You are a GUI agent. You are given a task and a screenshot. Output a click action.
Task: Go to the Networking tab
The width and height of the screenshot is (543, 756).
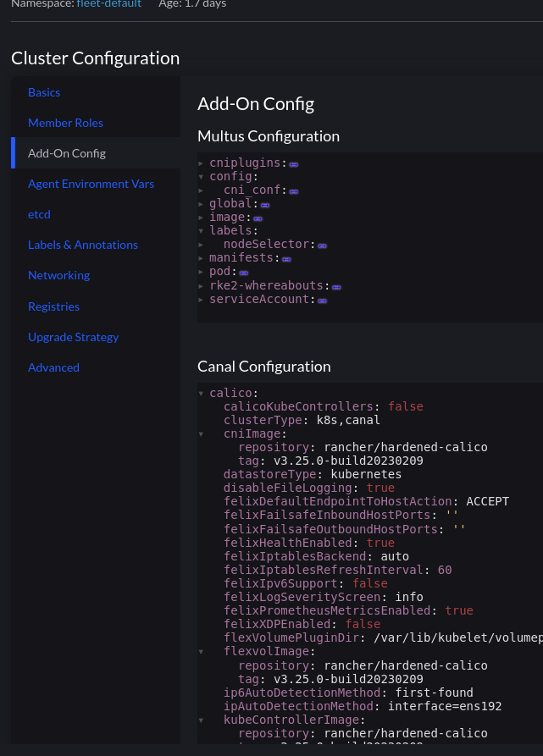point(58,275)
